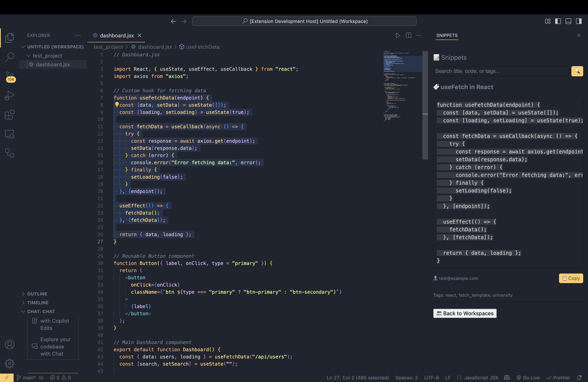The image size is (588, 382).
Task: Collapse the test_project folder
Action: tap(47, 56)
